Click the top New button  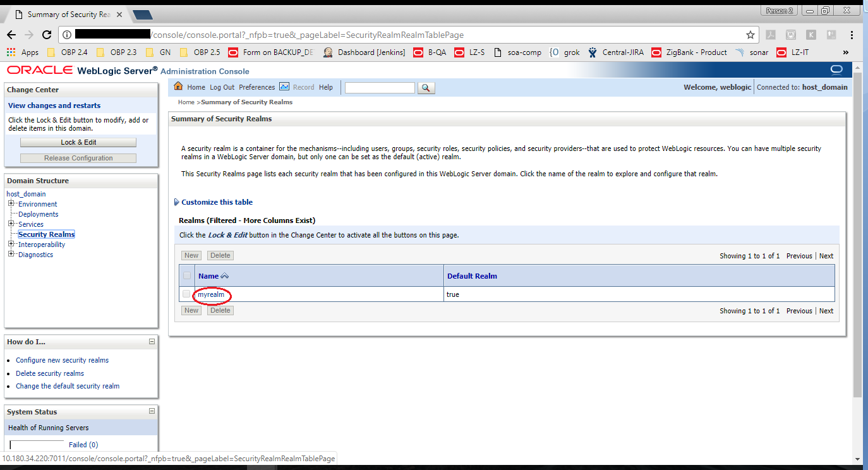pos(191,255)
